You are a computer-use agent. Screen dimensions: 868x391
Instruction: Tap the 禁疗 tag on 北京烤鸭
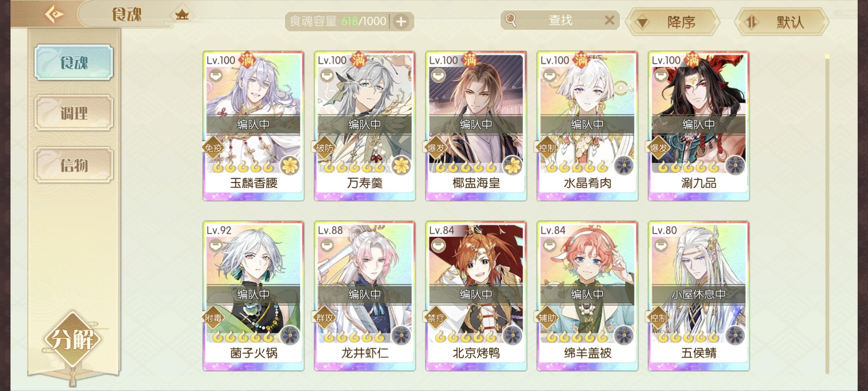436,317
